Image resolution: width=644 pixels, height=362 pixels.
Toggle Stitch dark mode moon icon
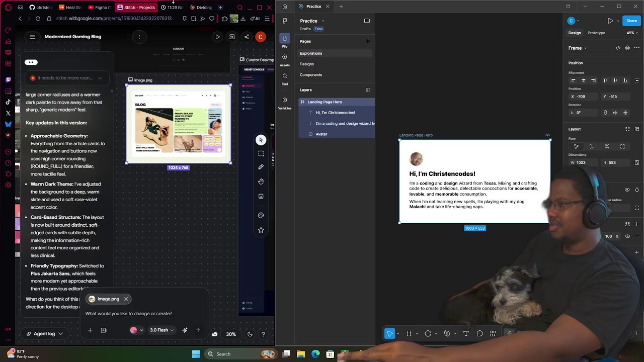point(250,334)
